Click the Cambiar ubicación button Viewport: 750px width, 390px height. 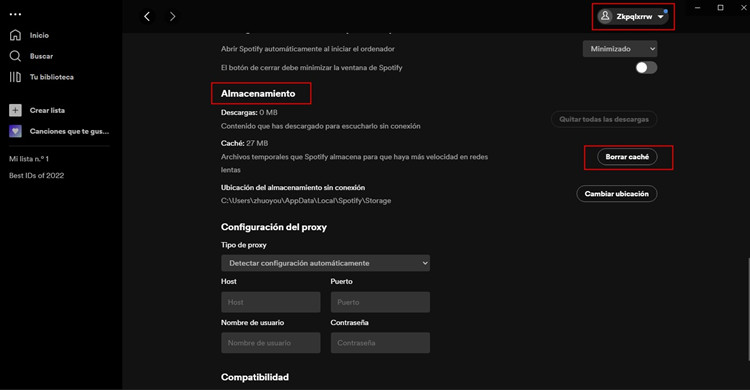[617, 194]
